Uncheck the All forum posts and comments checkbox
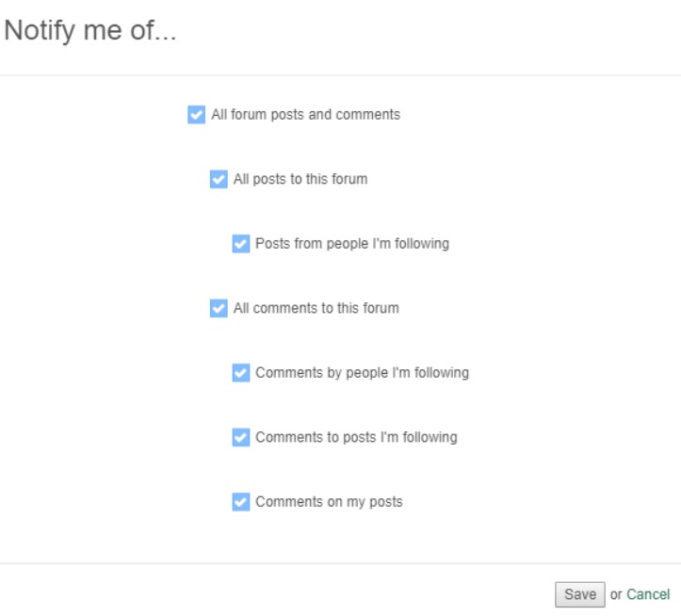 pos(196,115)
